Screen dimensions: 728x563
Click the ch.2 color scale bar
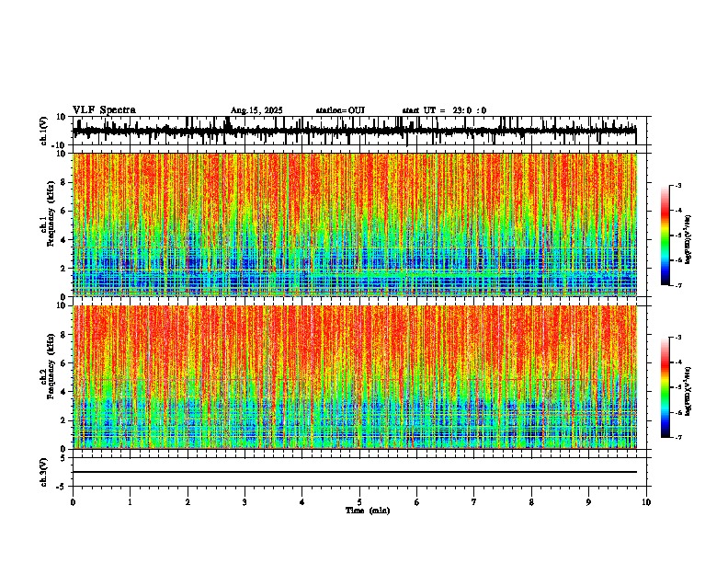click(x=665, y=387)
